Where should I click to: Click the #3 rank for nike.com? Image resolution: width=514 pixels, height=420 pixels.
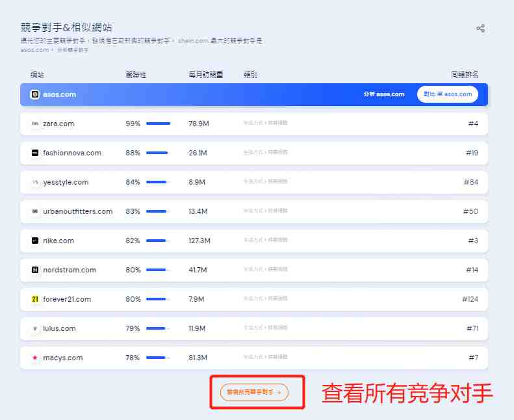pyautogui.click(x=473, y=241)
